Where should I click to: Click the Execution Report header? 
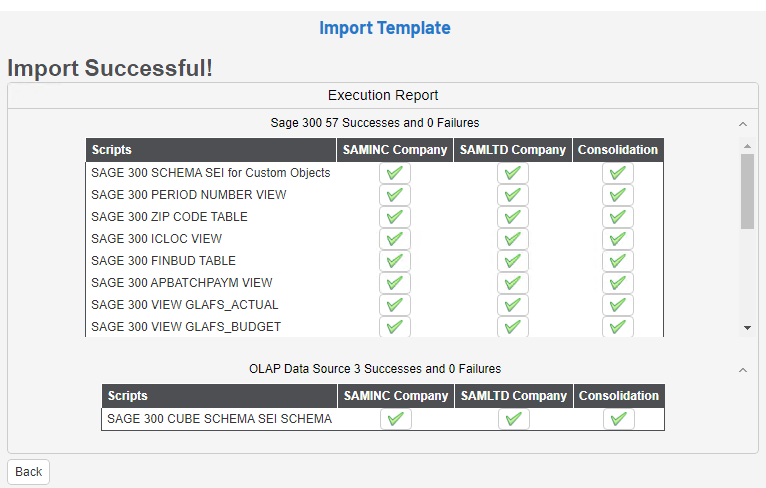(383, 96)
